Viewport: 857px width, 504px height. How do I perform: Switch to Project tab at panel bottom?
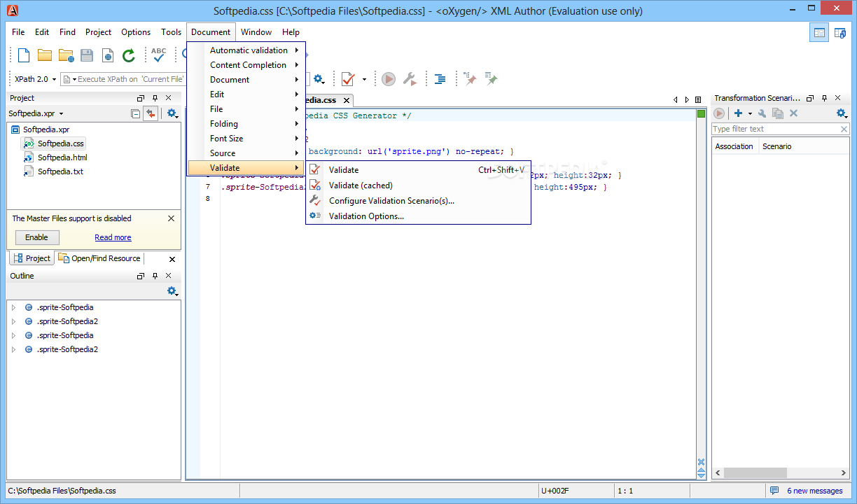point(32,258)
